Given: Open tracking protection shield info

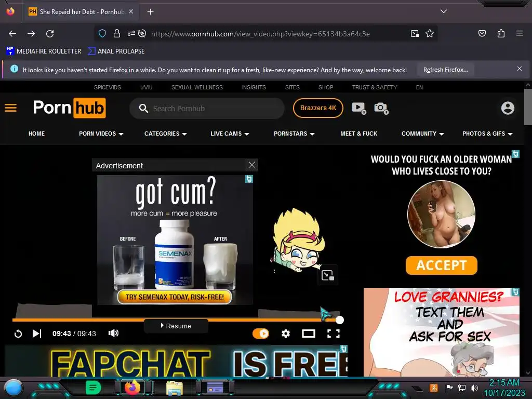Looking at the screenshot, I should pos(102,34).
